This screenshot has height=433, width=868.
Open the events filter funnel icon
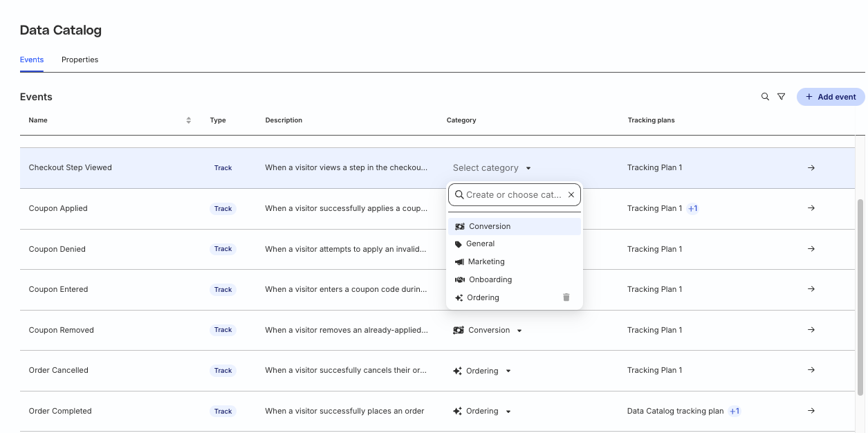[x=781, y=97]
